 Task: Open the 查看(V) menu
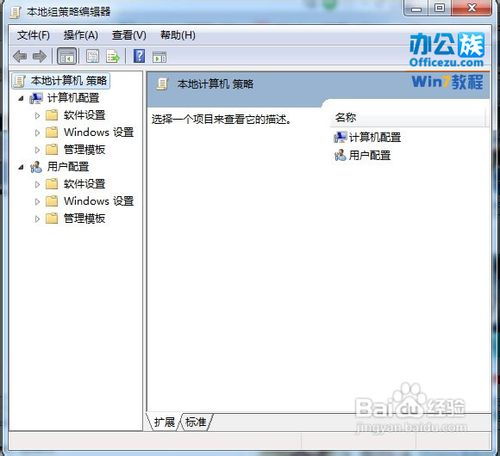click(129, 35)
